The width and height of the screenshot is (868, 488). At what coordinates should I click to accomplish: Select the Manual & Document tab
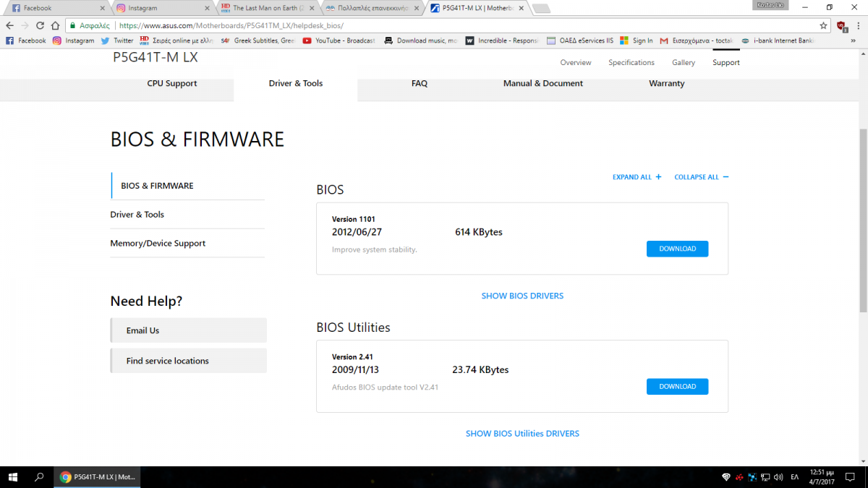(x=543, y=83)
